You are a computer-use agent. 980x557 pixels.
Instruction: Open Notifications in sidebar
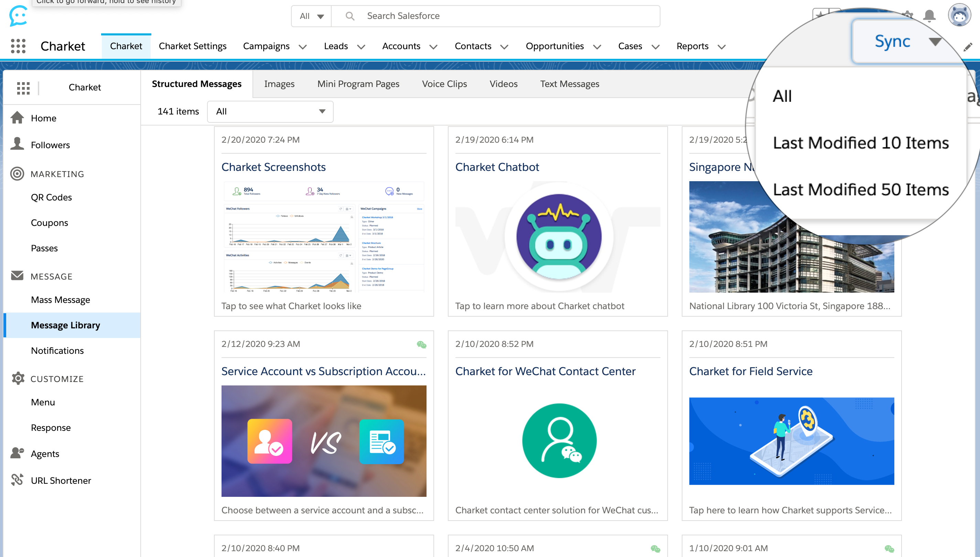[57, 350]
